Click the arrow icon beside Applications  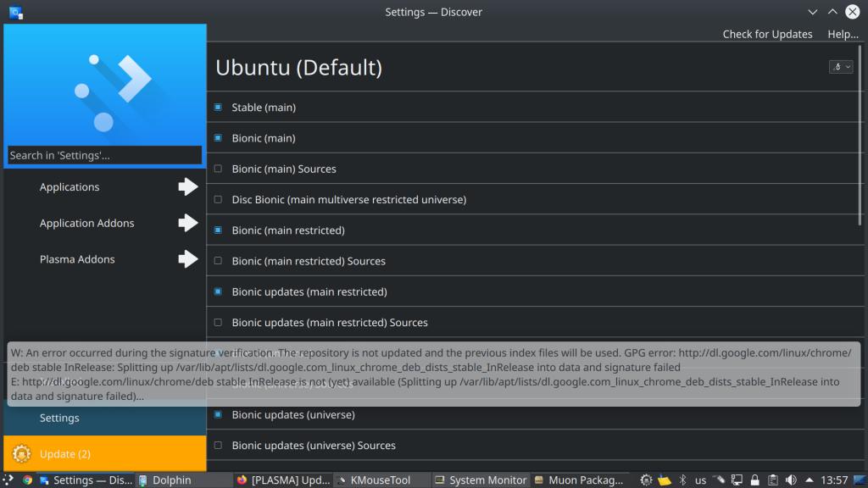[187, 187]
